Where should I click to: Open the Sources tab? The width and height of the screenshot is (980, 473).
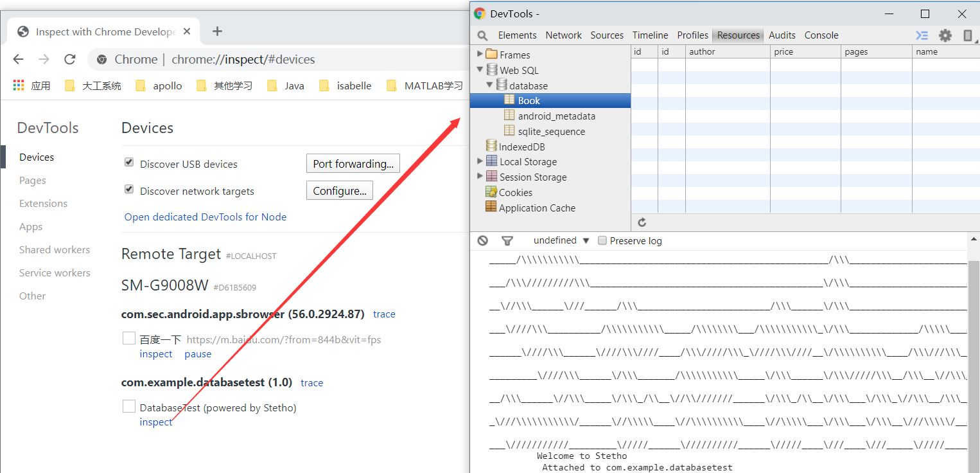607,35
